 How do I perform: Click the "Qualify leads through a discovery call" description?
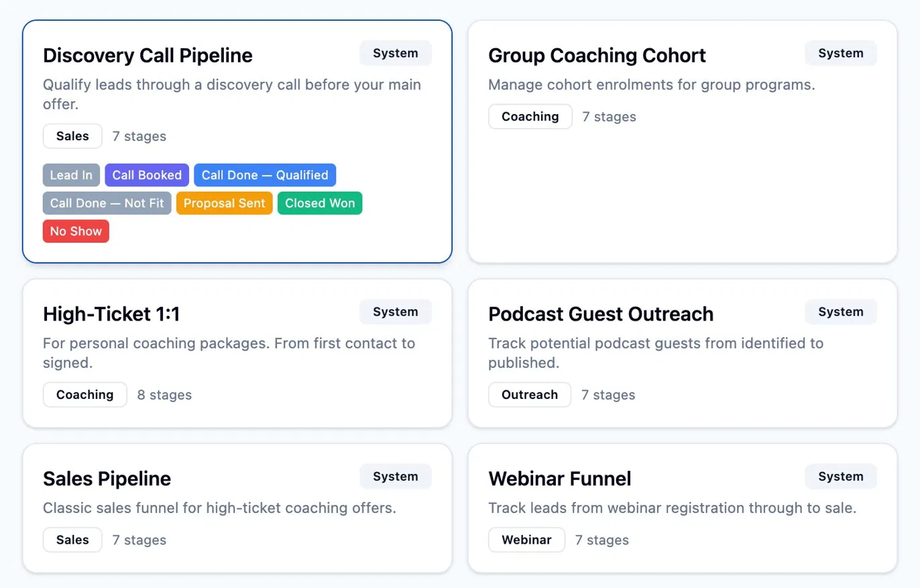(232, 95)
